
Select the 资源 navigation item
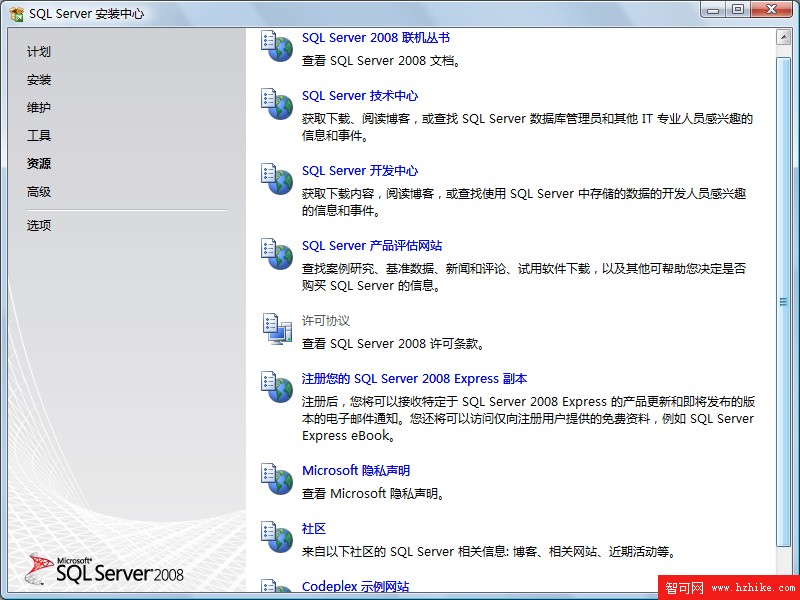point(39,164)
